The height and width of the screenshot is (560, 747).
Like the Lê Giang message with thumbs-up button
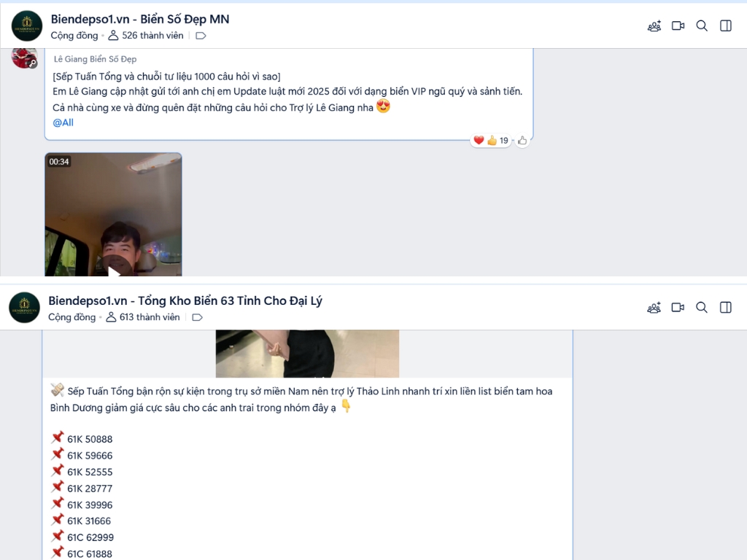[x=522, y=141]
